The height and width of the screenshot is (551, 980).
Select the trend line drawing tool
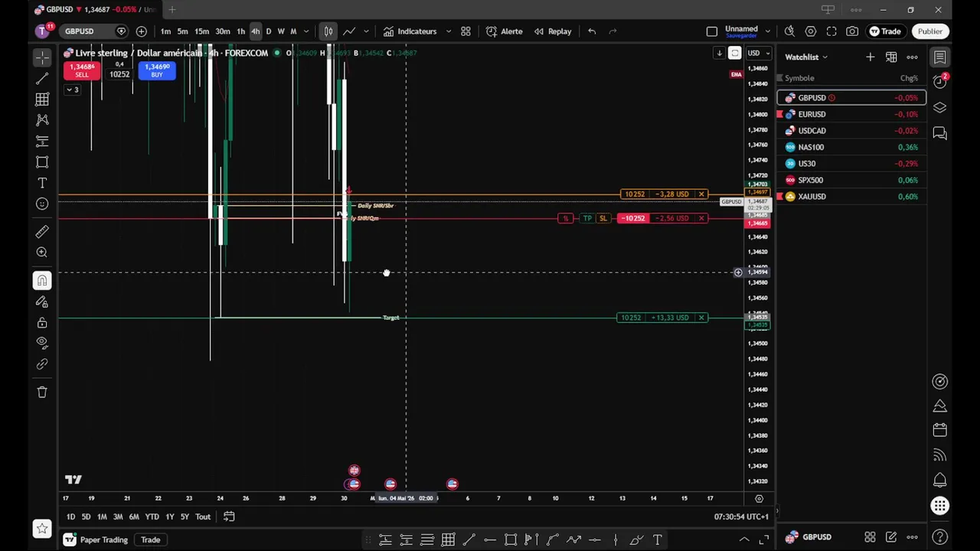[x=42, y=79]
